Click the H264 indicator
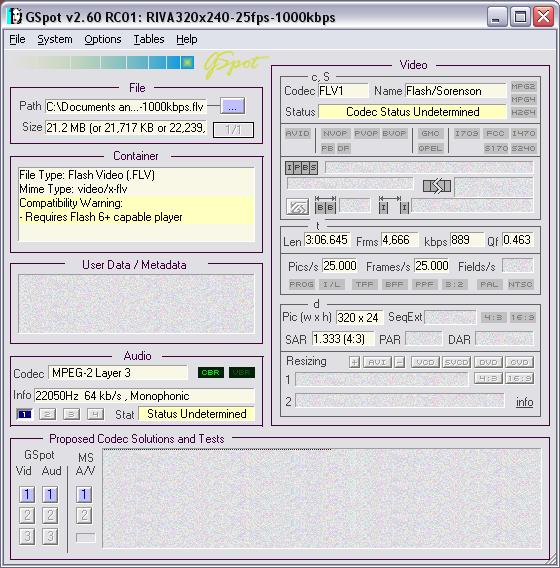 [523, 113]
